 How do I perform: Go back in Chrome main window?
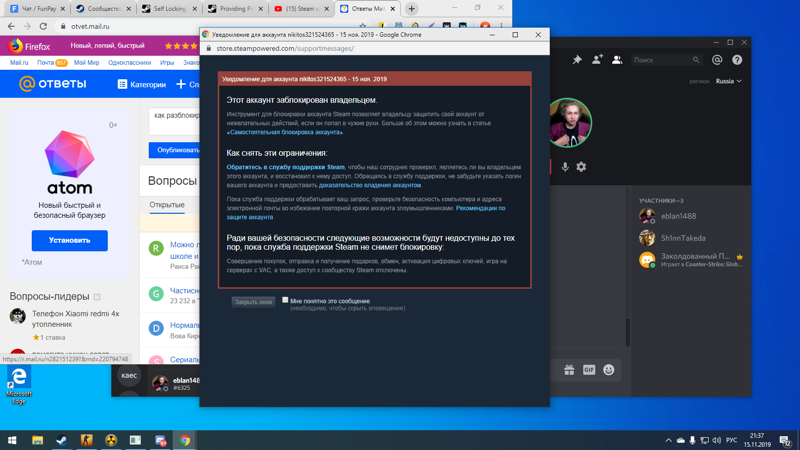click(x=11, y=26)
